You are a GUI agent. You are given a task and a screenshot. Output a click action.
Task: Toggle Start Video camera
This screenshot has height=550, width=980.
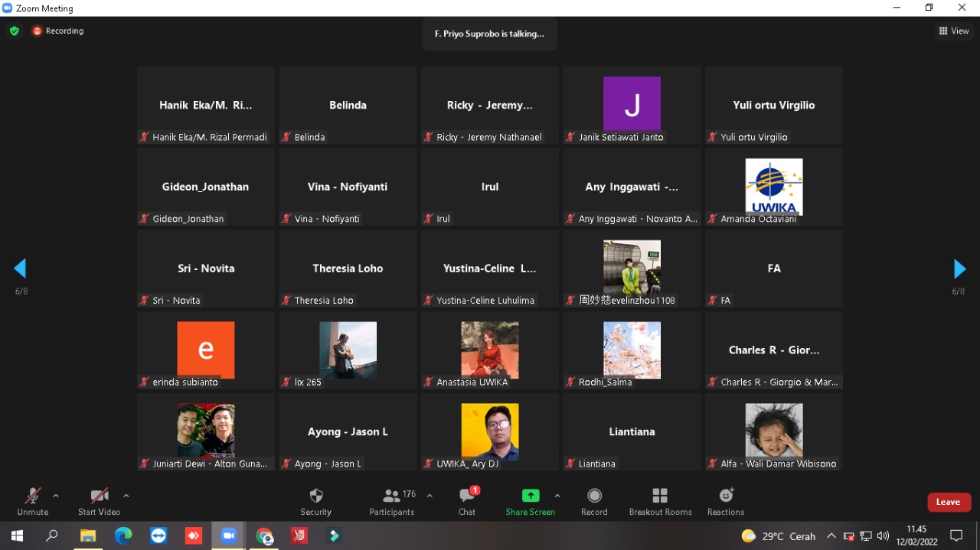click(99, 502)
